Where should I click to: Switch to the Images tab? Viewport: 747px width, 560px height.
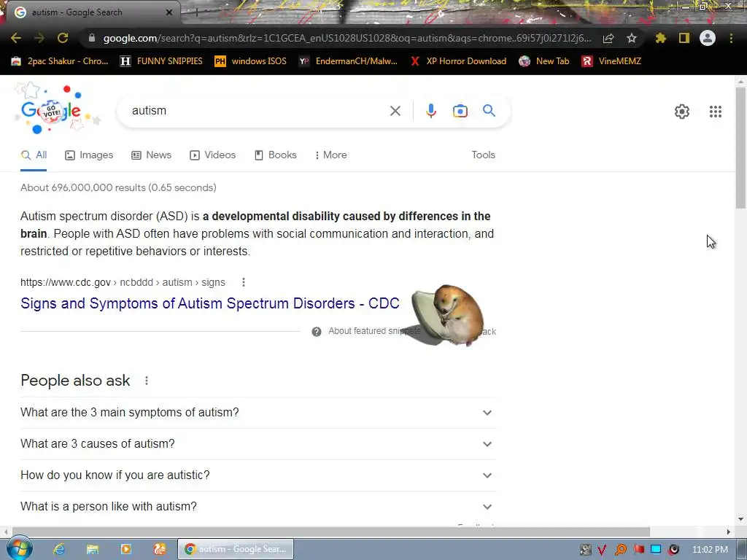pos(89,155)
